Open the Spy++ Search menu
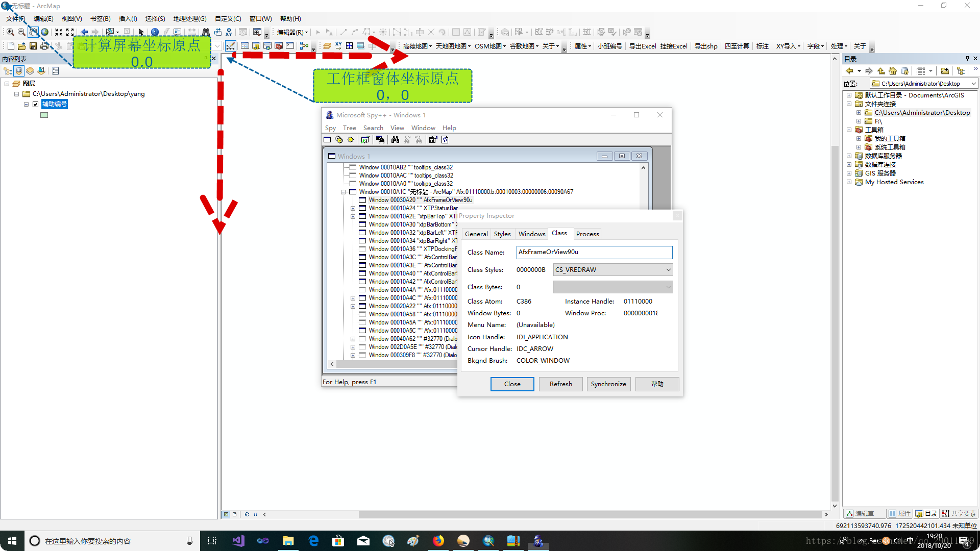Viewport: 980px width, 551px height. click(373, 128)
